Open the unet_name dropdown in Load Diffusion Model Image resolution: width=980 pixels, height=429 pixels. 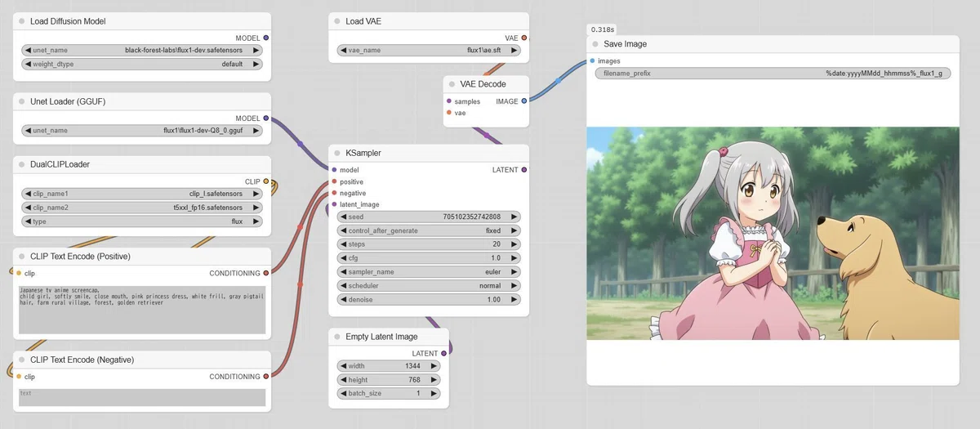coord(143,50)
